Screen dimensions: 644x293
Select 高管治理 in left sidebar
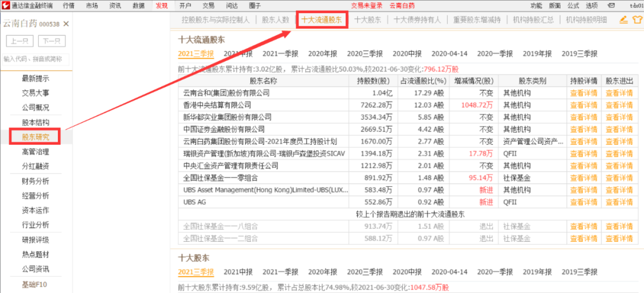click(x=36, y=152)
